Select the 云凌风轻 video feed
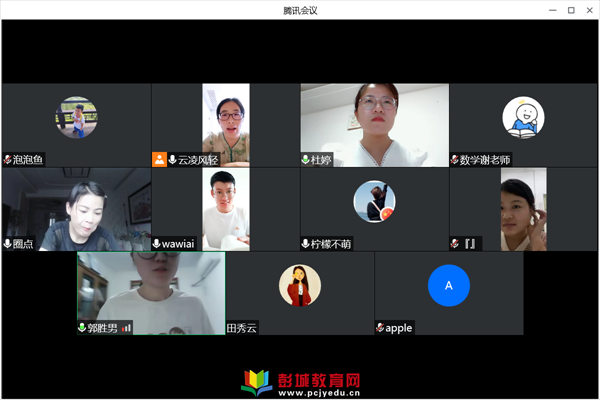The image size is (600, 400). click(x=226, y=125)
